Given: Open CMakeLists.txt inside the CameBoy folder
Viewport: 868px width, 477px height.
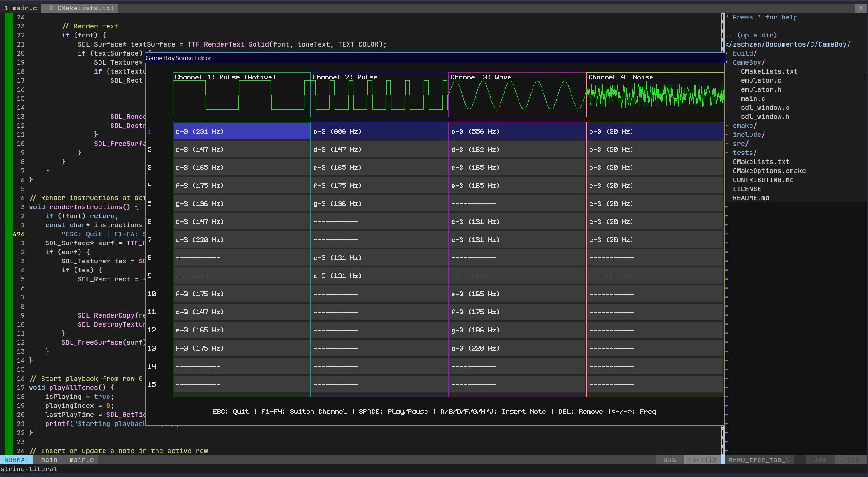Looking at the screenshot, I should coord(769,71).
